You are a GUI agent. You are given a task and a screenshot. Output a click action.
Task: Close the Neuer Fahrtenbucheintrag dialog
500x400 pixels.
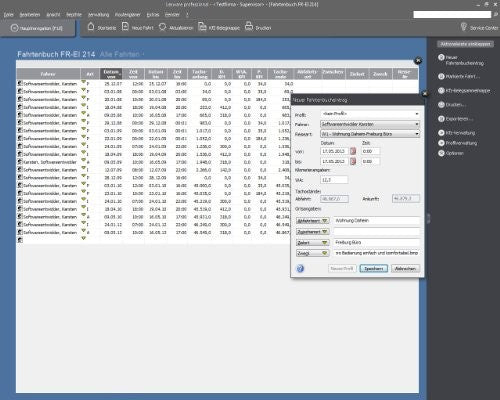(425, 94)
